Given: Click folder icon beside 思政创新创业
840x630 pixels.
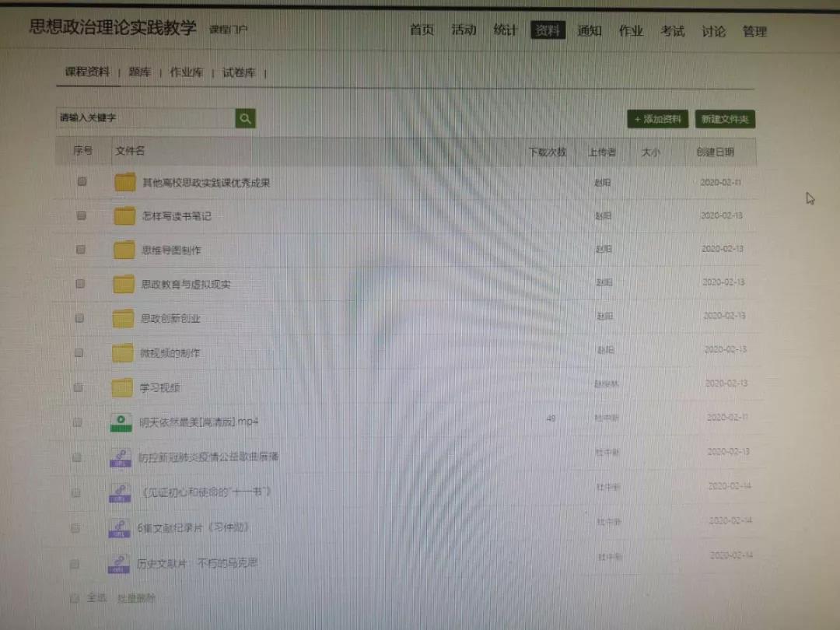Looking at the screenshot, I should coord(124,318).
